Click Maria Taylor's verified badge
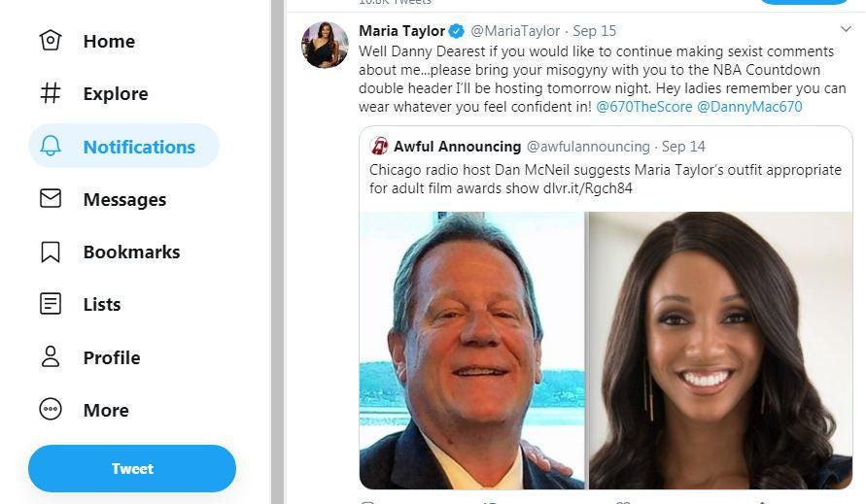 458,31
